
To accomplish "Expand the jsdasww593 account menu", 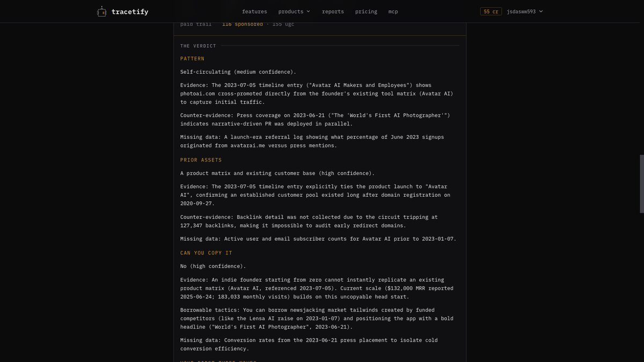I will click(525, 11).
